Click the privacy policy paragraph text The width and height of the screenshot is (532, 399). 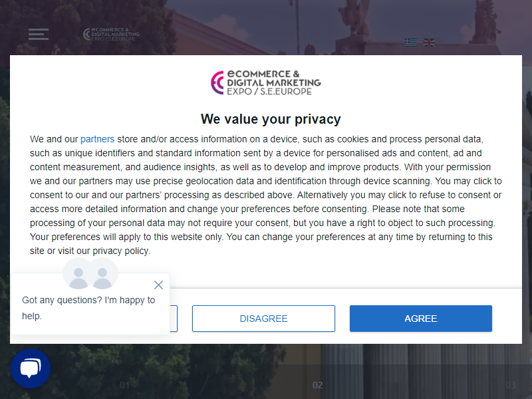pos(265,195)
